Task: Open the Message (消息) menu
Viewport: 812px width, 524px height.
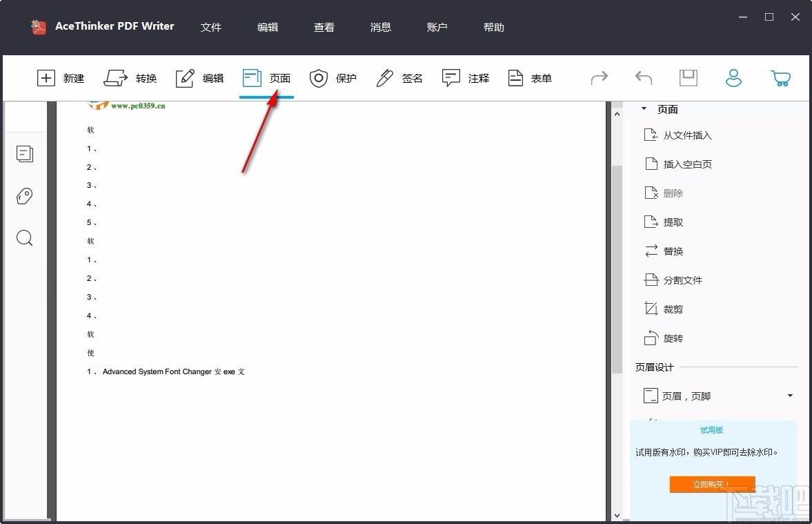Action: pos(380,27)
